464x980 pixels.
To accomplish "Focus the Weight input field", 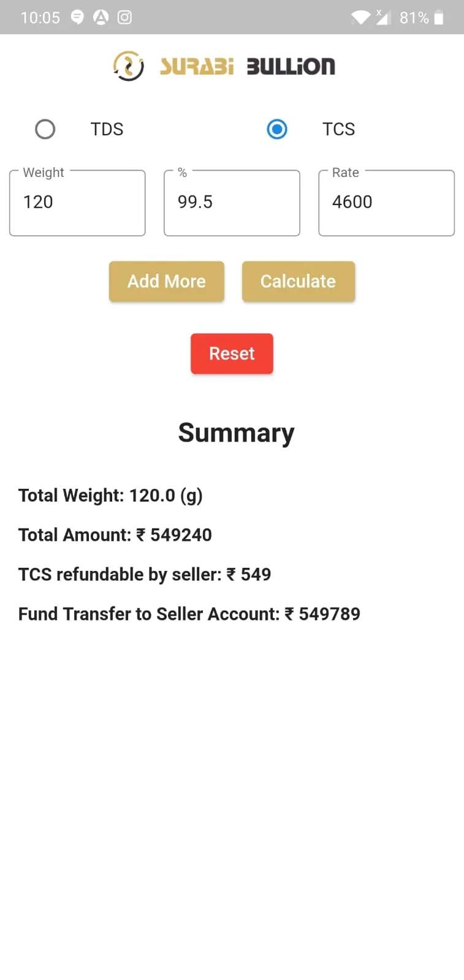I will pyautogui.click(x=77, y=203).
